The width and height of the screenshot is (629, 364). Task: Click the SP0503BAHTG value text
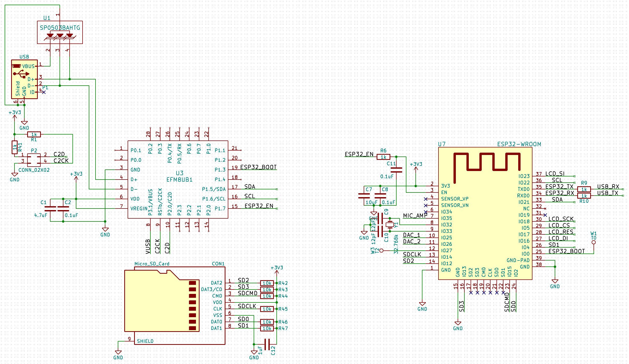click(x=60, y=28)
